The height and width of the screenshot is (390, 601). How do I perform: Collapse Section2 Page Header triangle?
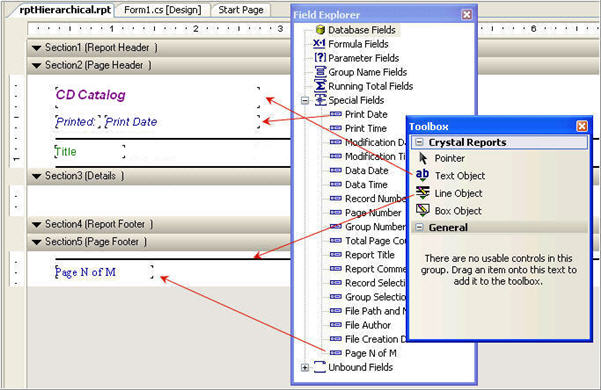coord(37,66)
